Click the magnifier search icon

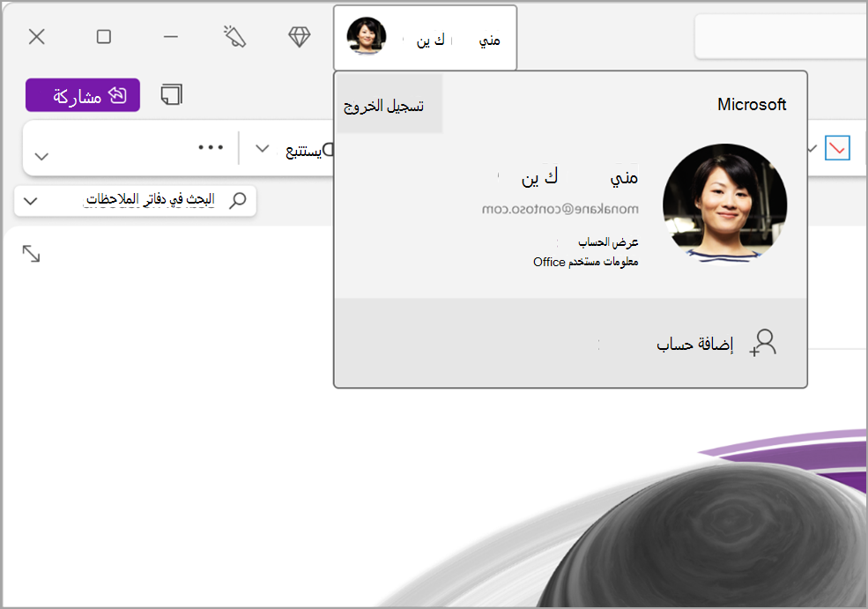[238, 200]
